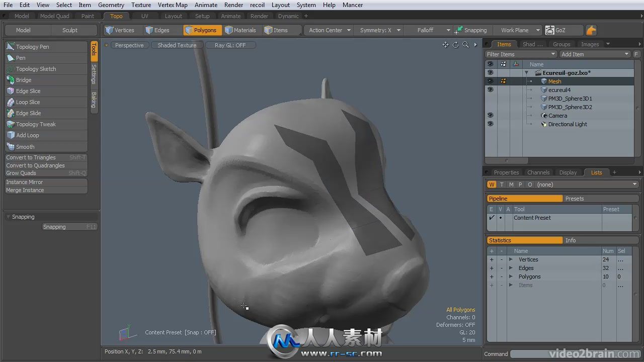Choose the Bridge tool

[46, 80]
